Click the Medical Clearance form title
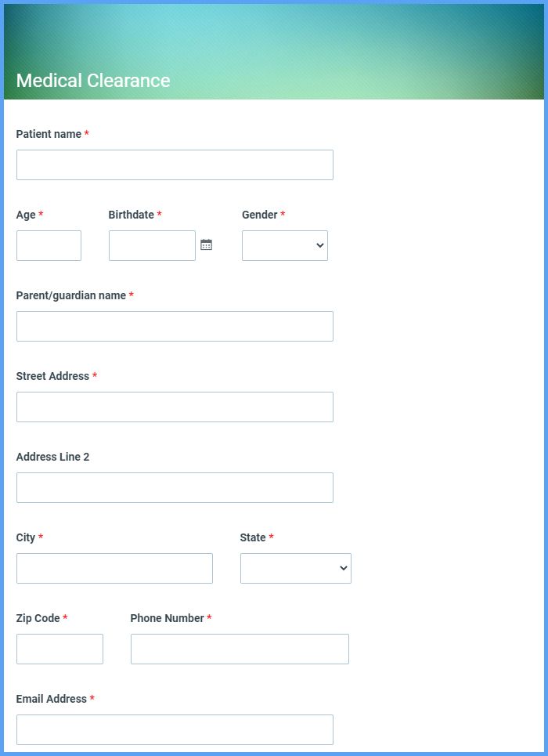The height and width of the screenshot is (756, 548). pos(93,80)
